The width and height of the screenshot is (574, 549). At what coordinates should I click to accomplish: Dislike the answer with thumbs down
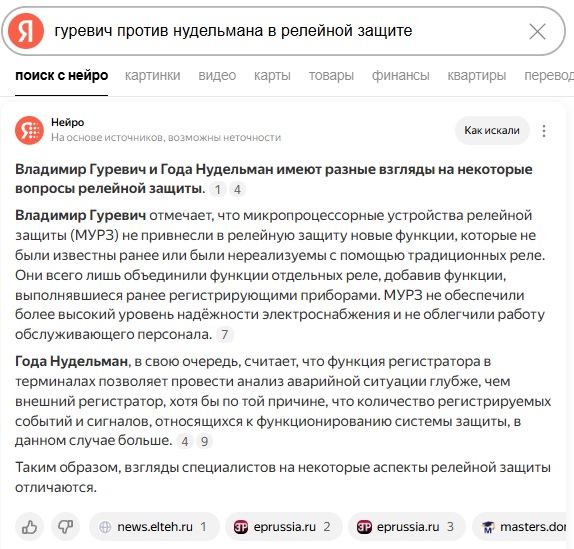click(66, 527)
